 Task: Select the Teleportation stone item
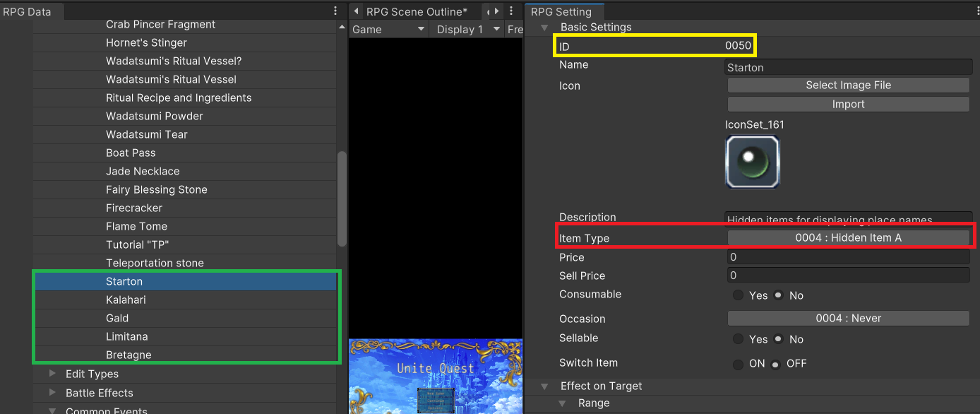[x=185, y=263]
